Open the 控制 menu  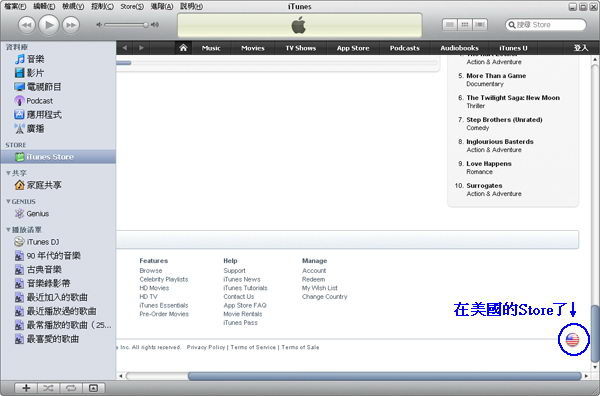102,7
